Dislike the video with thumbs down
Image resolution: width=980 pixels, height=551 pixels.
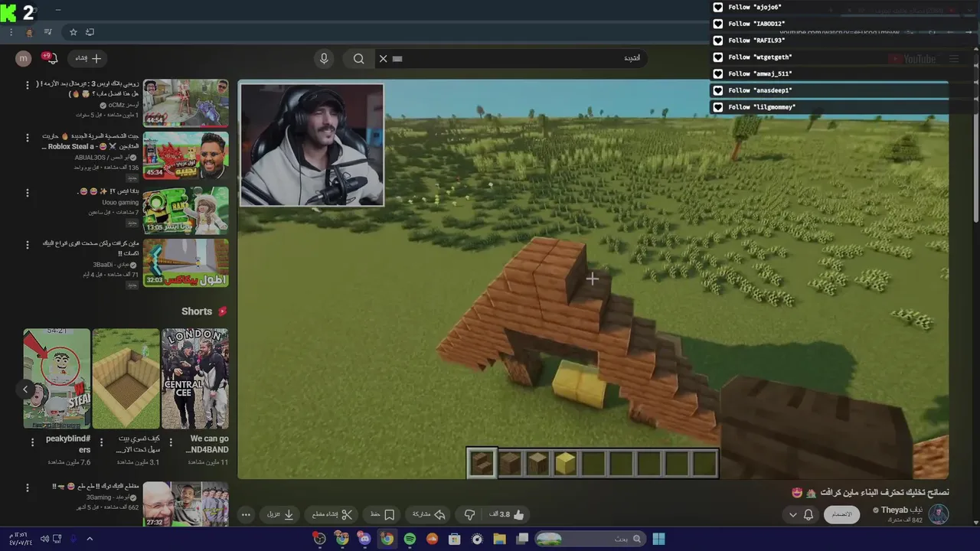(x=470, y=514)
